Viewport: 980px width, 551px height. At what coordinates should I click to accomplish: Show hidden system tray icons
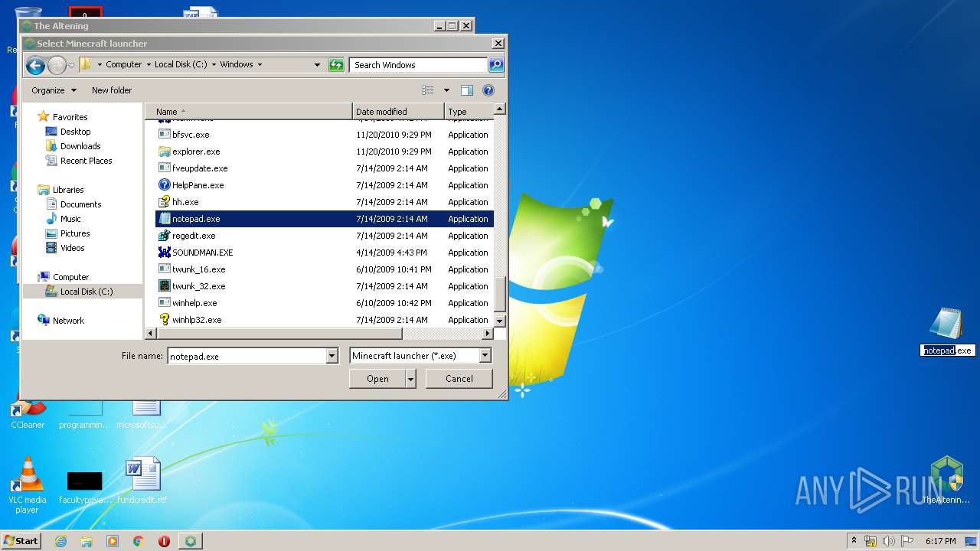click(854, 540)
